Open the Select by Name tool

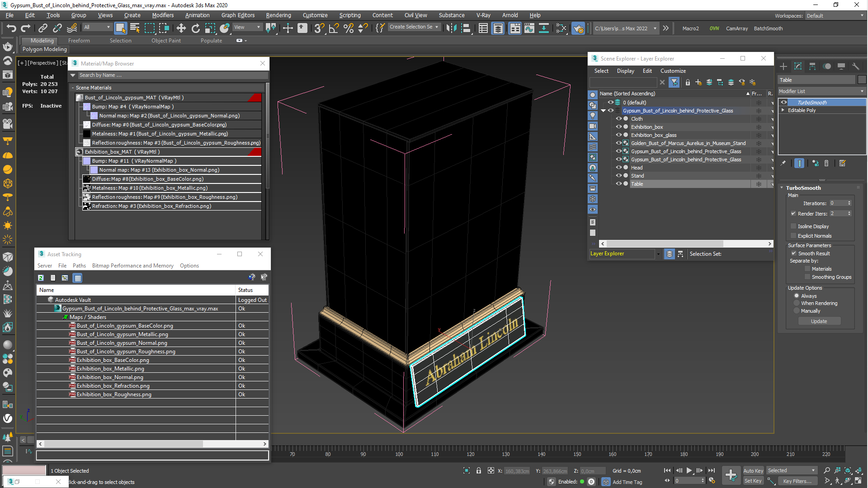135,28
